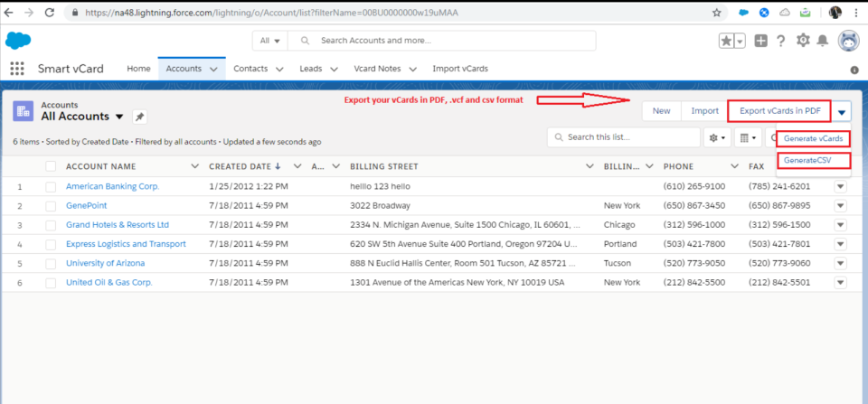Click the blue cloud browser extension icon
The width and height of the screenshot is (868, 404).
tap(743, 12)
